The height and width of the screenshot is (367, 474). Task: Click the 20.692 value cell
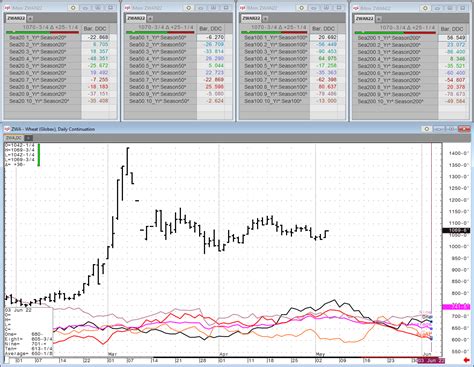[x=324, y=37]
